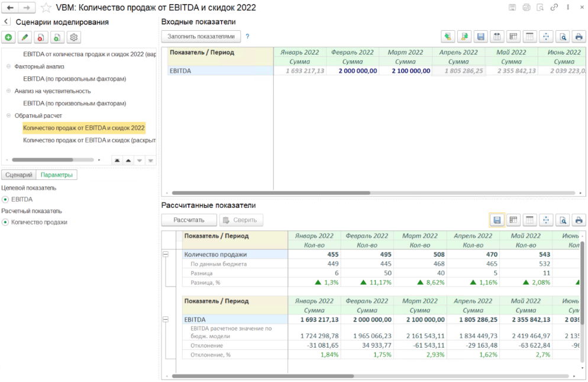
Task: Open print preview for Рассчитанные показатели
Action: (563, 220)
